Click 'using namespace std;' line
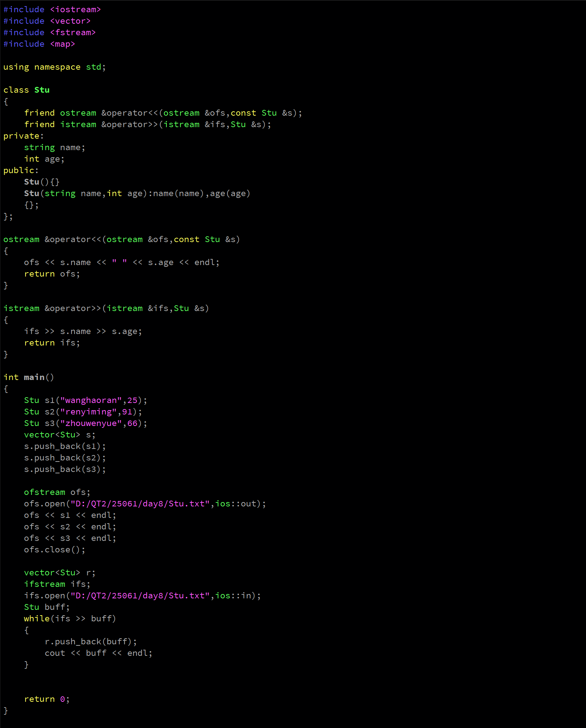 (55, 67)
